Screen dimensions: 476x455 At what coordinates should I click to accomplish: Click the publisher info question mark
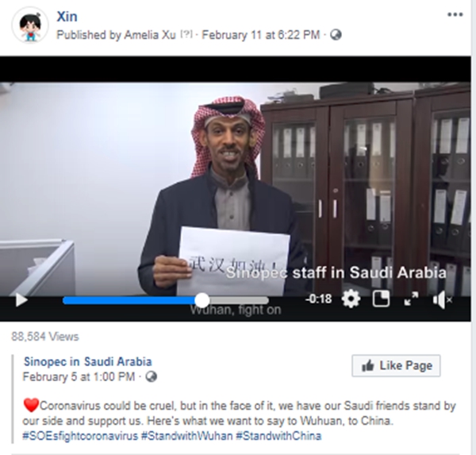pyautogui.click(x=186, y=34)
